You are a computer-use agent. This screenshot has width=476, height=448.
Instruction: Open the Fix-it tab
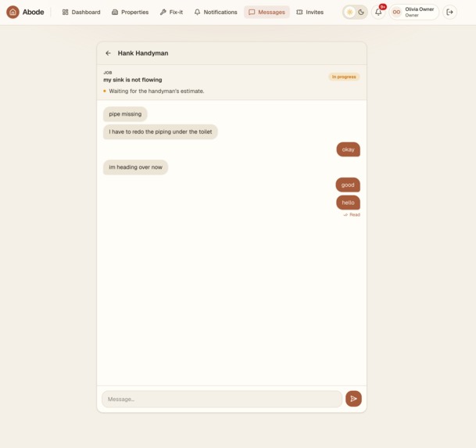tap(171, 13)
